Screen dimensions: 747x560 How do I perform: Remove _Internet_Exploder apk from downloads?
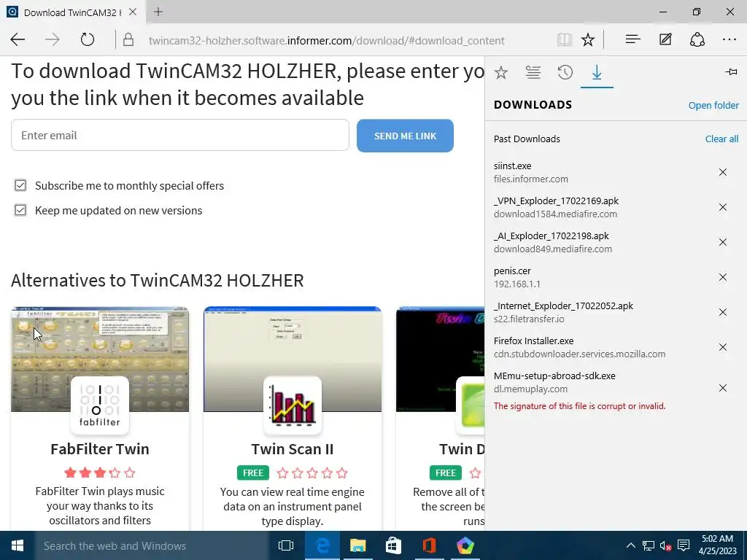tap(723, 312)
